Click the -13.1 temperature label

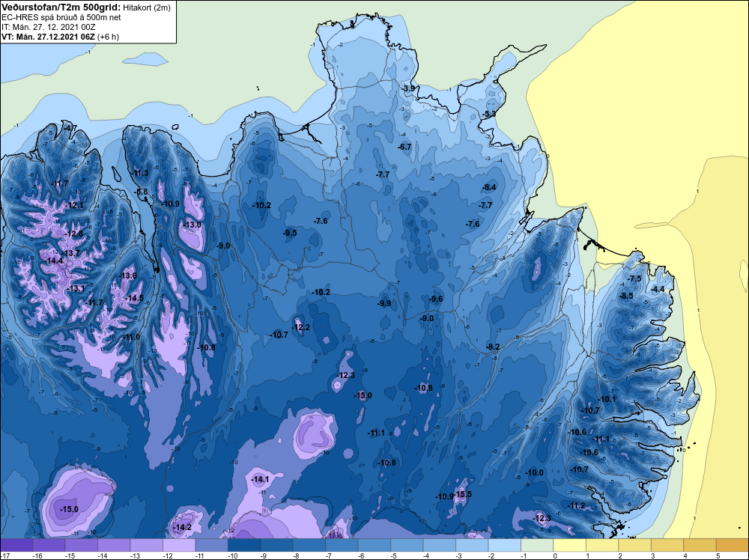click(x=76, y=288)
